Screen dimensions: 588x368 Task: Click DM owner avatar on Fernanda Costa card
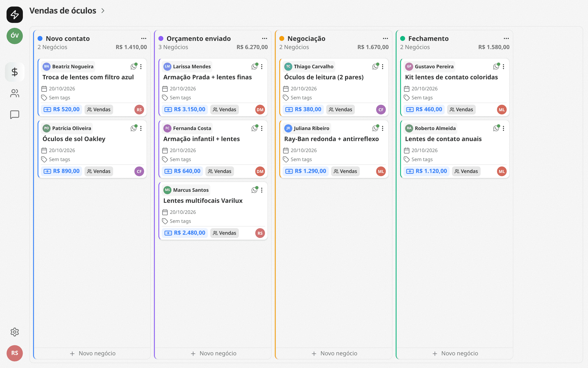(x=260, y=171)
